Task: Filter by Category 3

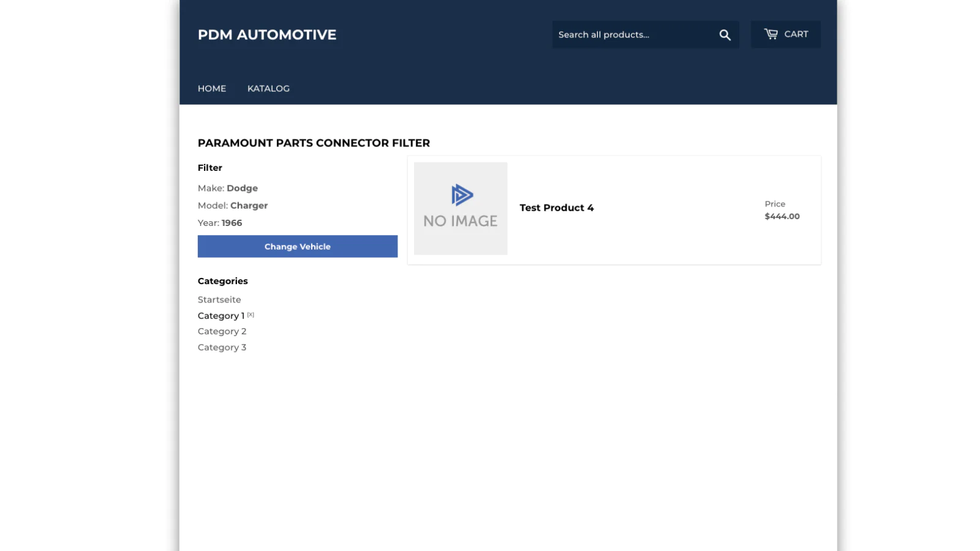Action: tap(222, 347)
